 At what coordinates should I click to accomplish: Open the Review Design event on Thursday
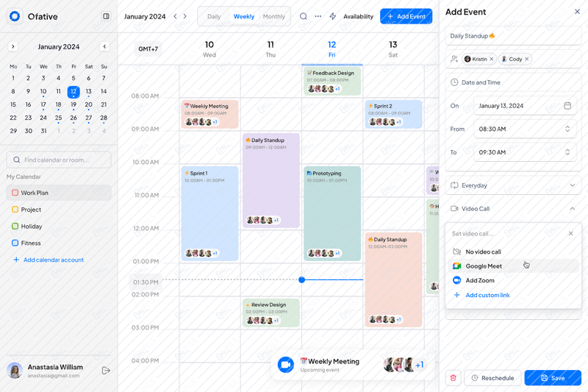[271, 313]
